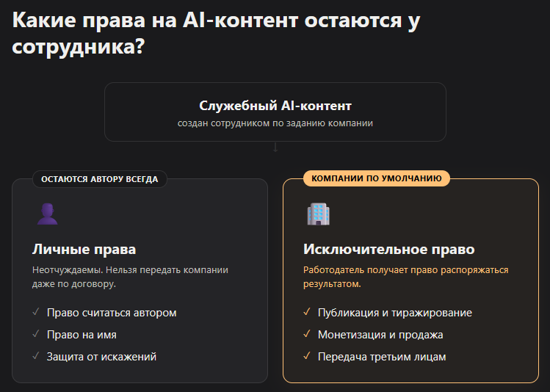Select the 'Служебный AI-контент' heading
This screenshot has height=392, width=550.
tap(275, 106)
